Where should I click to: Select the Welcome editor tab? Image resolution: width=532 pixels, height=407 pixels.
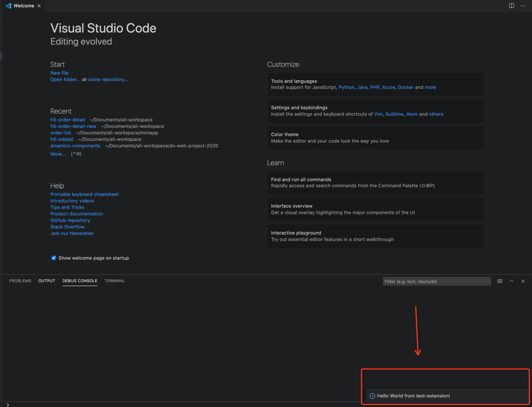coord(24,6)
